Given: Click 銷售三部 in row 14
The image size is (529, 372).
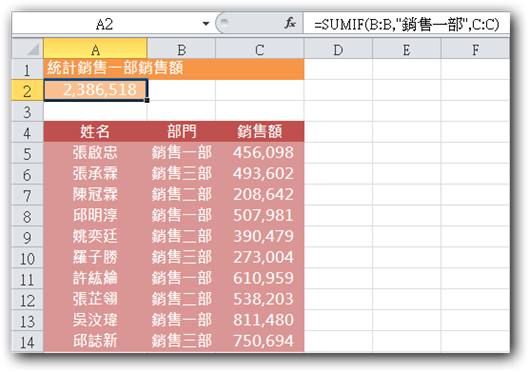Looking at the screenshot, I should [x=182, y=341].
